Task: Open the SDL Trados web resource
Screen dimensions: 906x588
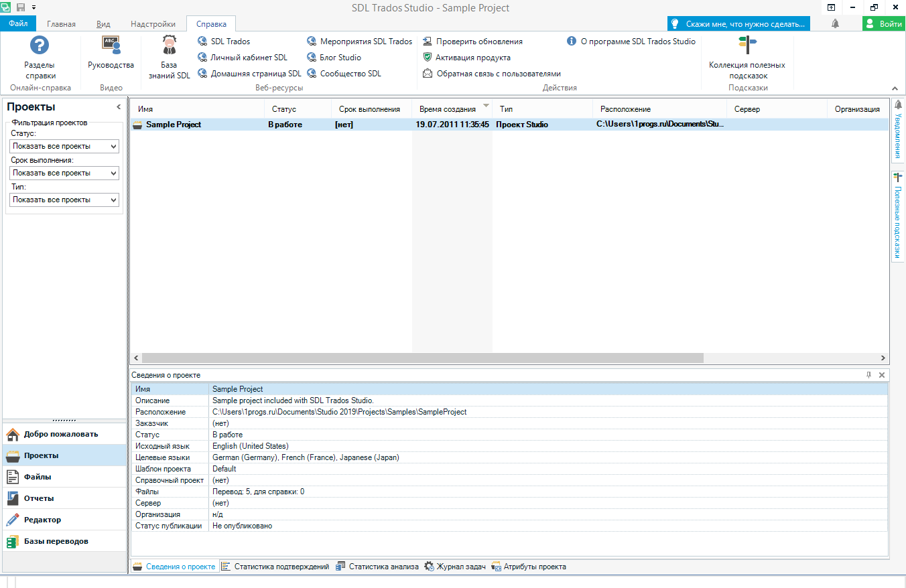Action: (224, 42)
